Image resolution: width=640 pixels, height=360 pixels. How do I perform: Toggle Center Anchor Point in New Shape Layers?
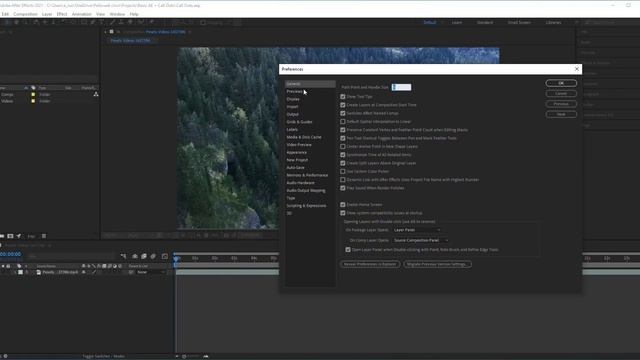(343, 147)
